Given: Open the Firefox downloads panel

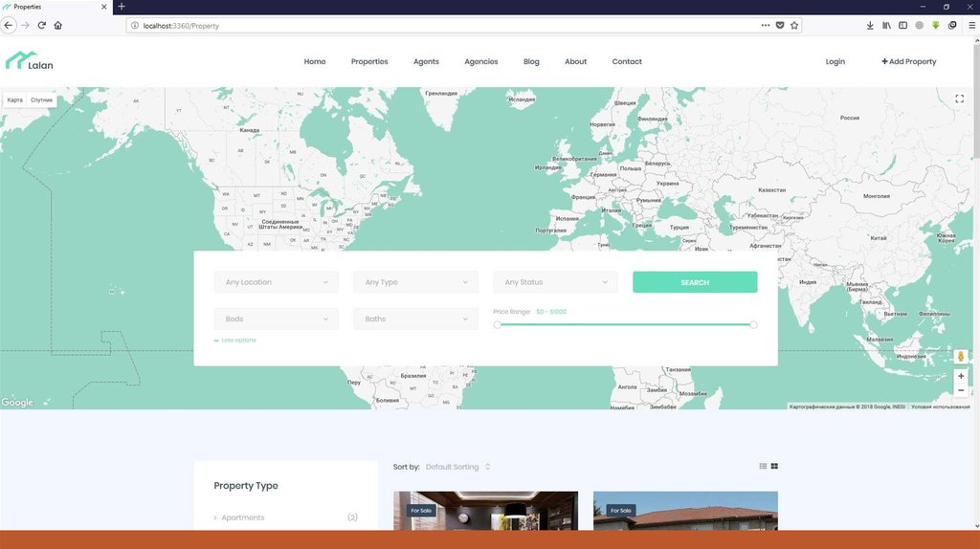Looking at the screenshot, I should (870, 25).
